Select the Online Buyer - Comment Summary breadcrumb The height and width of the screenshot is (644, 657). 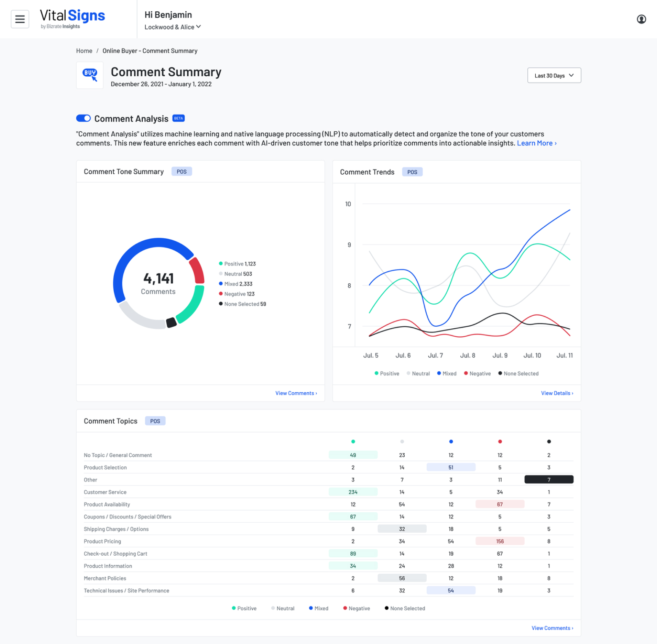coord(150,51)
